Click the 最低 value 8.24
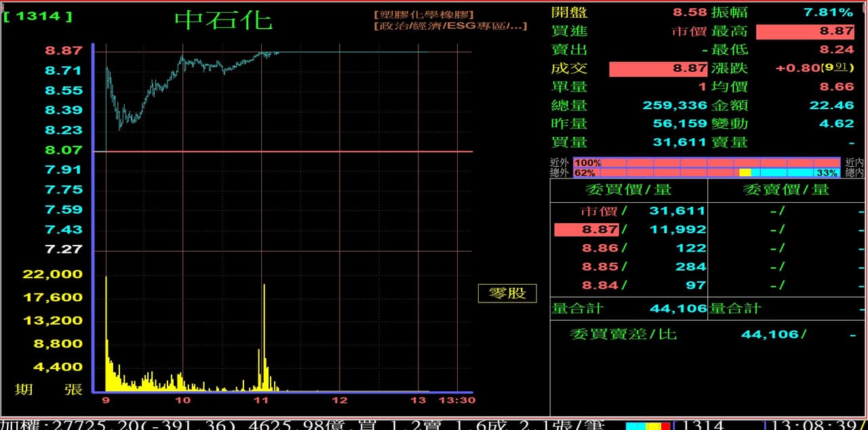Screen dimensions: 868x430 [x=836, y=50]
